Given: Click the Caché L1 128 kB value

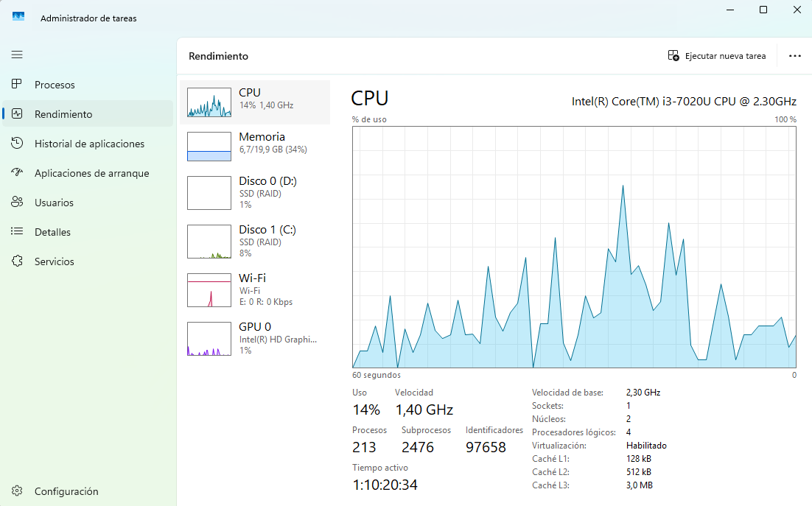Looking at the screenshot, I should (639, 458).
